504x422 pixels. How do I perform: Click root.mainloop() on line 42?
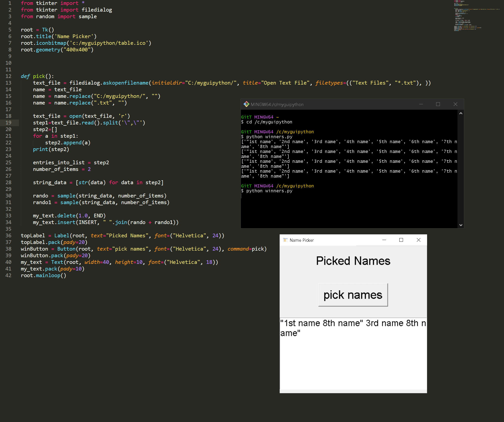point(43,275)
